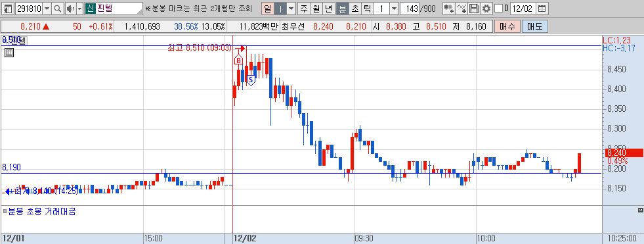
Task: Click the bar count field showing 143
Action: (x=410, y=9)
